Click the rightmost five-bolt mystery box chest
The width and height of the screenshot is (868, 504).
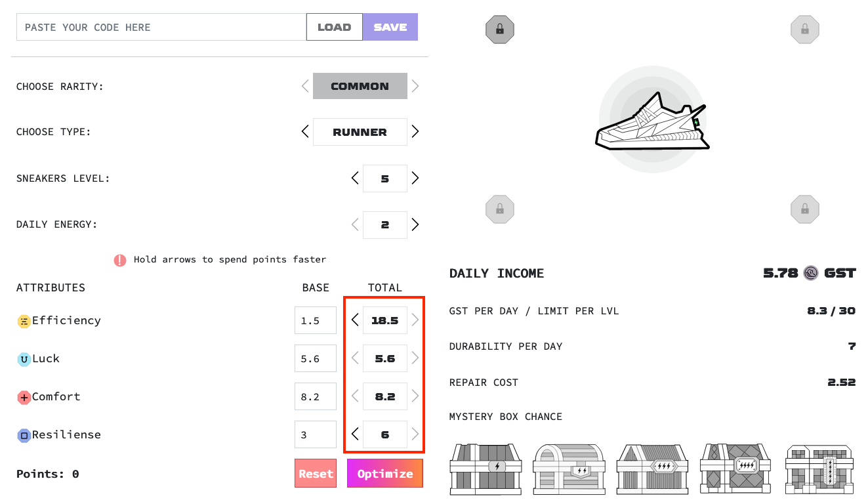point(819,469)
